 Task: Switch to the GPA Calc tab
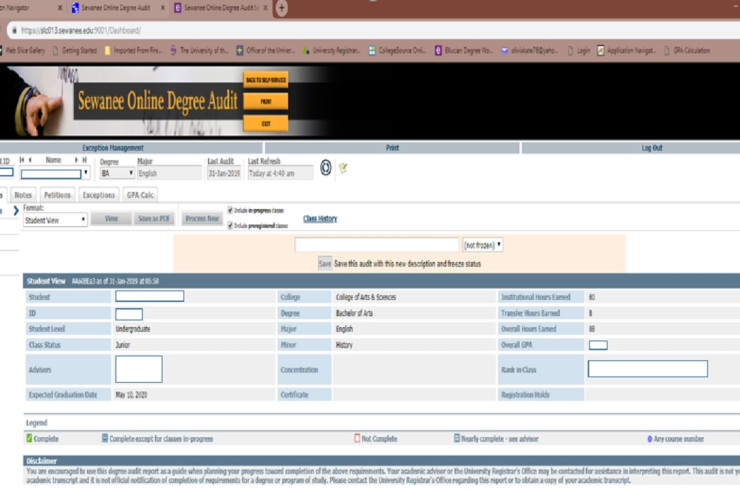coord(140,195)
